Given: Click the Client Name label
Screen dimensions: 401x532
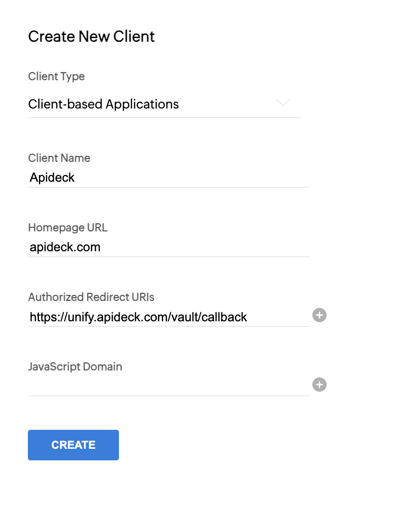Looking at the screenshot, I should (x=59, y=158).
